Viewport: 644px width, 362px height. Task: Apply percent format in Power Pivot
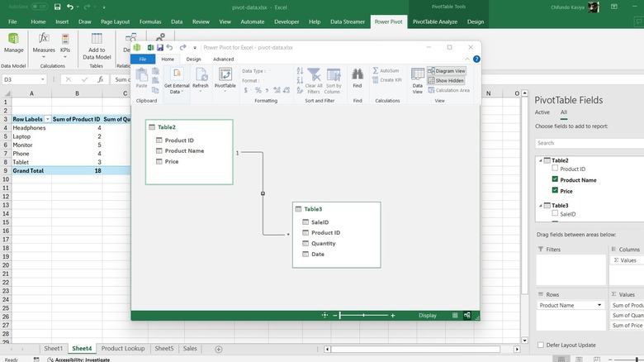(258, 90)
